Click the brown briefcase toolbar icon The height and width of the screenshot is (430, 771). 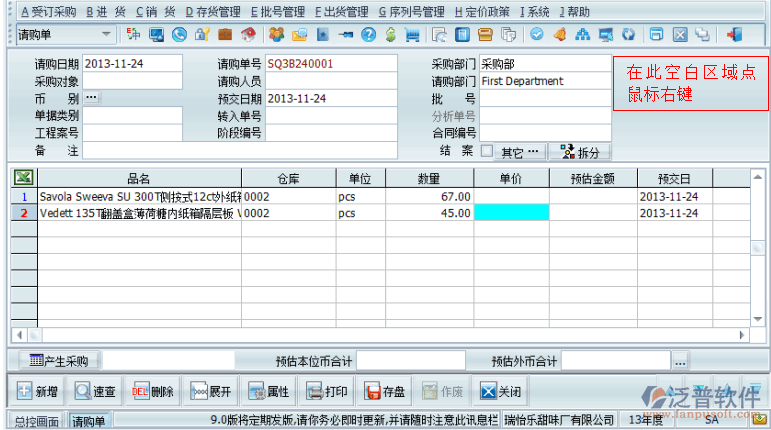(225, 34)
